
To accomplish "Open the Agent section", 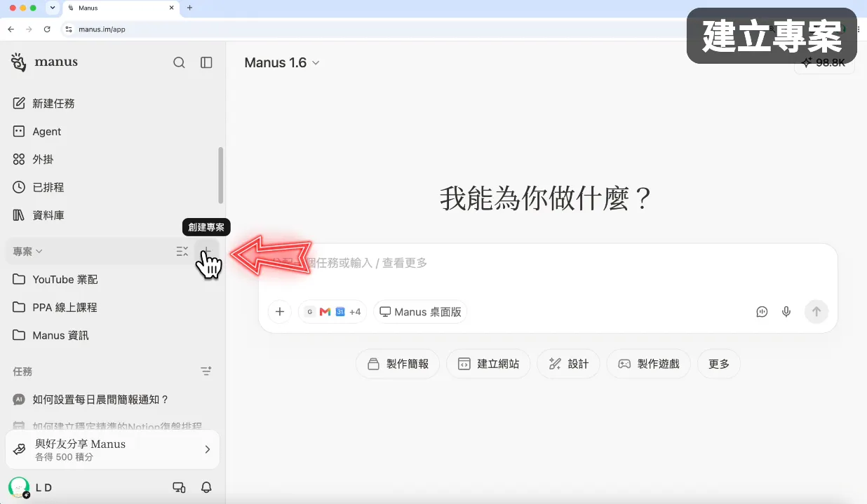I will coord(112,131).
